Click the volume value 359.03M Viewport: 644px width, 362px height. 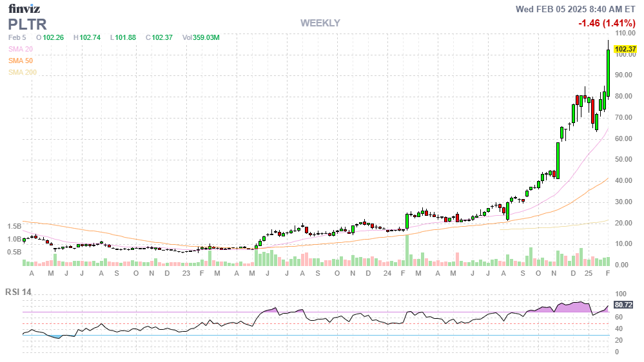coord(206,38)
